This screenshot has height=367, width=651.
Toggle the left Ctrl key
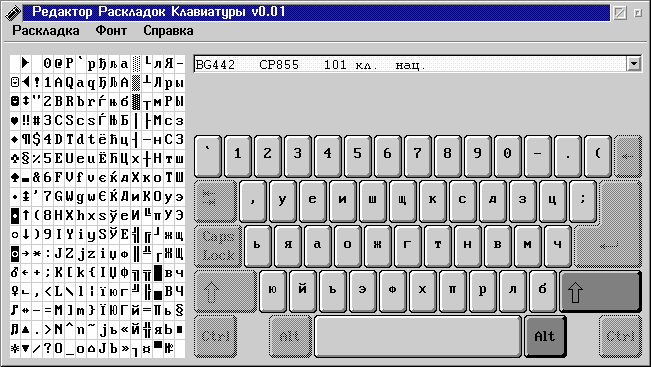click(x=215, y=336)
